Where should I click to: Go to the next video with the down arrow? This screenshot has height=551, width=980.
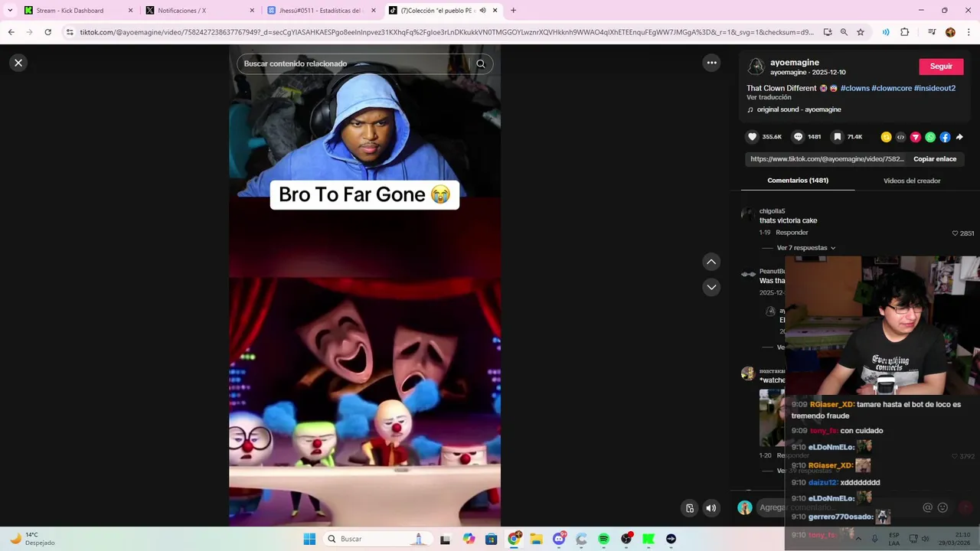coord(711,287)
